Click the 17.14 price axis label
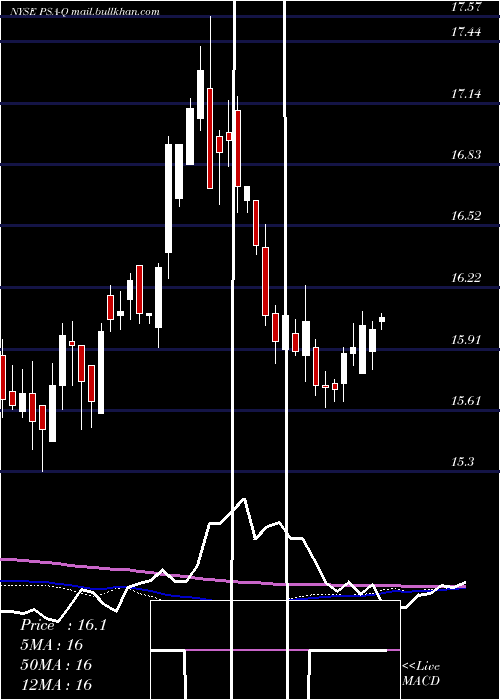Screen dimensions: 500x700 pyautogui.click(x=467, y=94)
